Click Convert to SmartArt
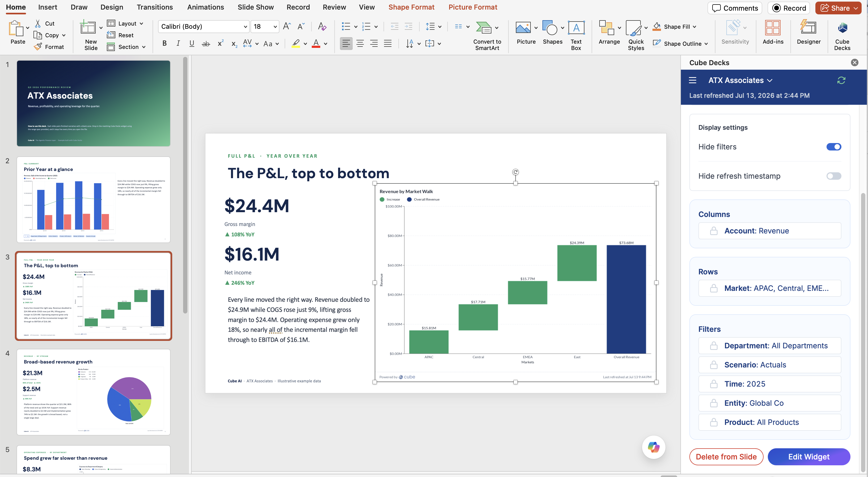 pos(487,35)
